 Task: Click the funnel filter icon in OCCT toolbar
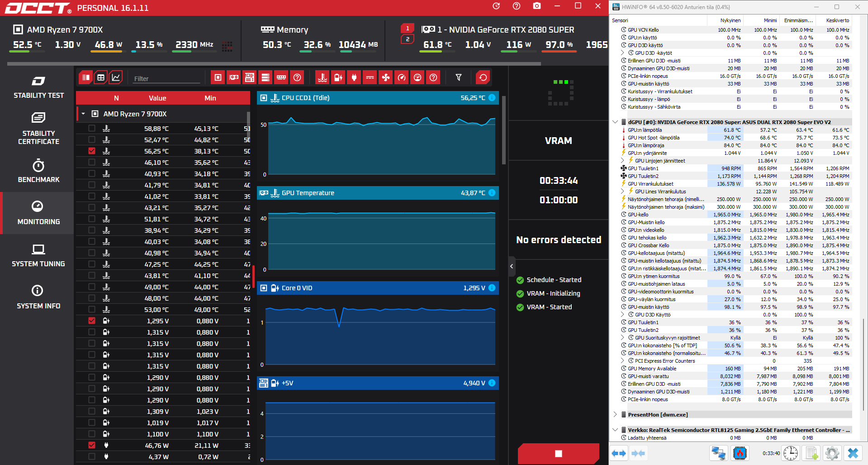pos(459,77)
